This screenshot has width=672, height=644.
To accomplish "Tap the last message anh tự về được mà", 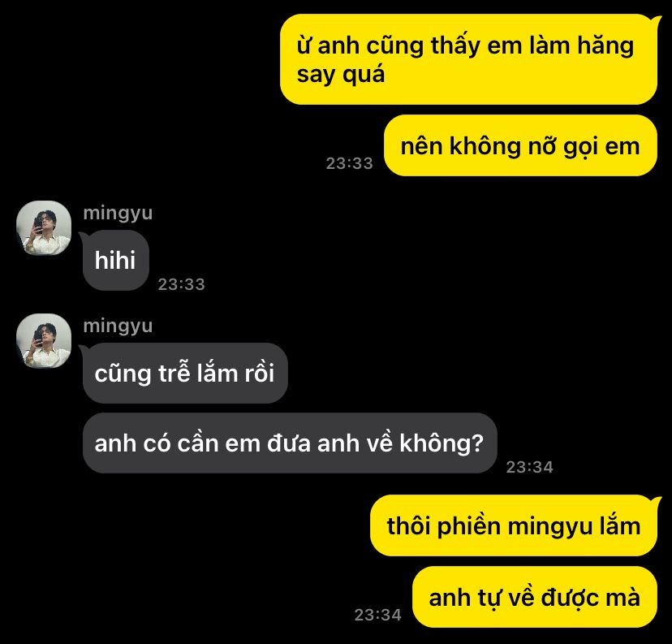I will [534, 597].
